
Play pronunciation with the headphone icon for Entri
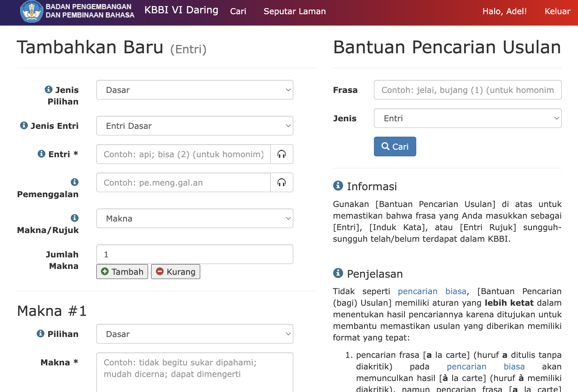point(281,154)
